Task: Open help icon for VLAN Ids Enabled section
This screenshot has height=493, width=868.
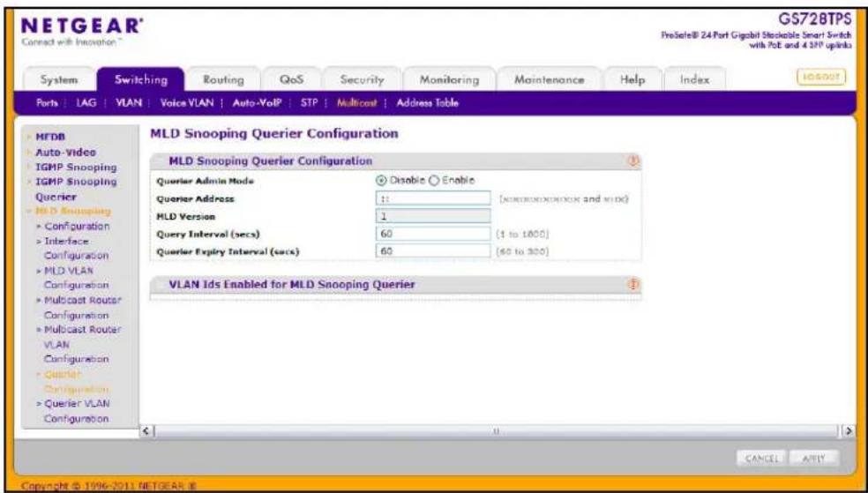Action: (634, 284)
